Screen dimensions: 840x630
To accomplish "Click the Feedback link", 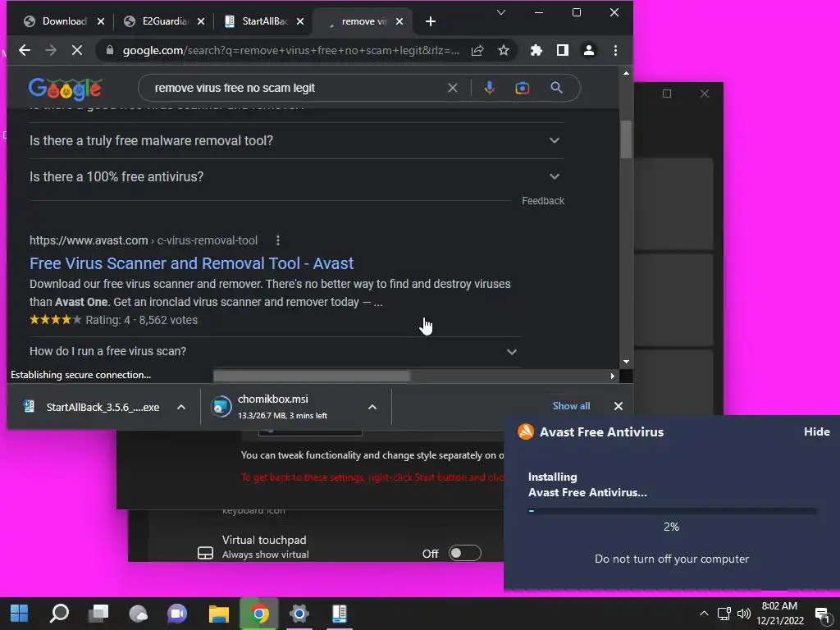I will pos(543,201).
